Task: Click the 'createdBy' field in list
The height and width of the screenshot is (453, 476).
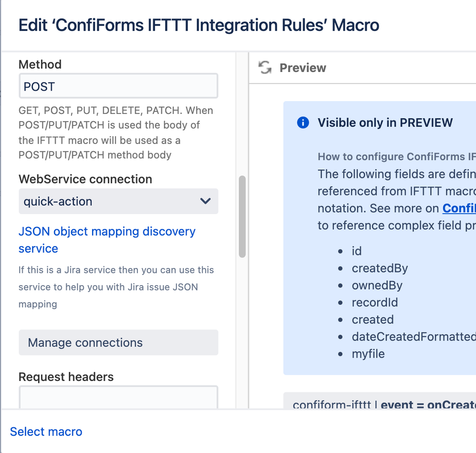Action: [380, 268]
